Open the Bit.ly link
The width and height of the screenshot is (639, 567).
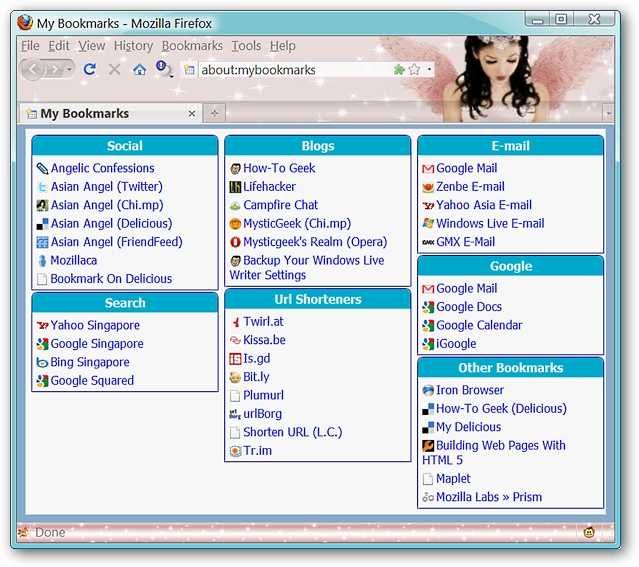(256, 377)
